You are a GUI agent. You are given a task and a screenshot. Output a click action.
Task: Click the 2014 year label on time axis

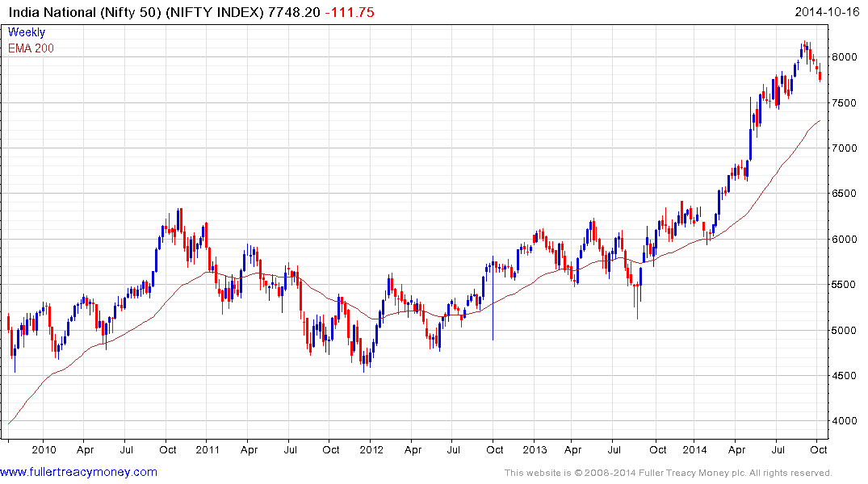(x=694, y=449)
